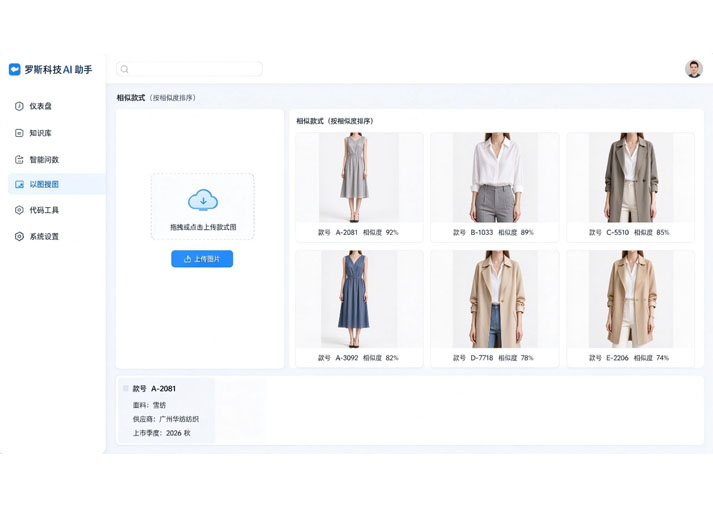The width and height of the screenshot is (713, 505).
Task: Click the 拖拽或点击上传款式图 drop zone
Action: click(x=202, y=206)
